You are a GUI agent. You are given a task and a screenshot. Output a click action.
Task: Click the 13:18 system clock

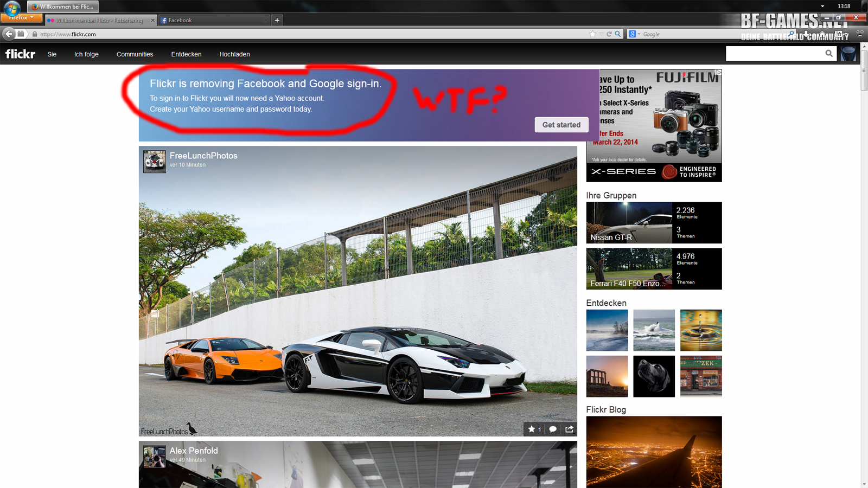point(844,7)
